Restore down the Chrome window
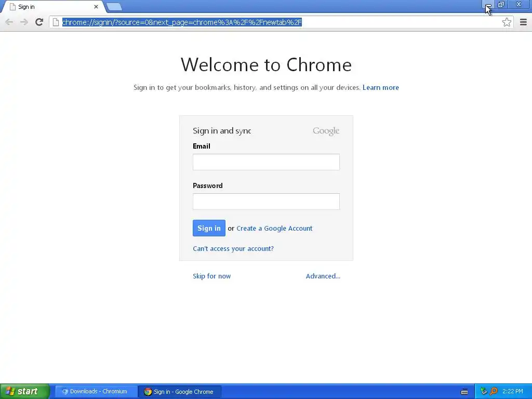The width and height of the screenshot is (532, 399). pos(501,5)
